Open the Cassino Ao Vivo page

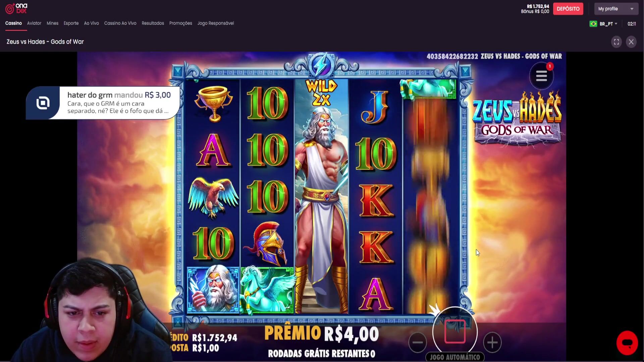pyautogui.click(x=120, y=23)
